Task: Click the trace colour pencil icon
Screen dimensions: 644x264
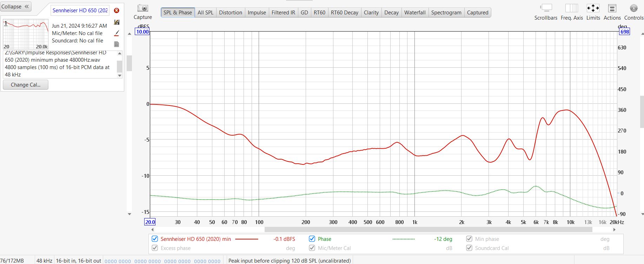Action: pyautogui.click(x=117, y=33)
